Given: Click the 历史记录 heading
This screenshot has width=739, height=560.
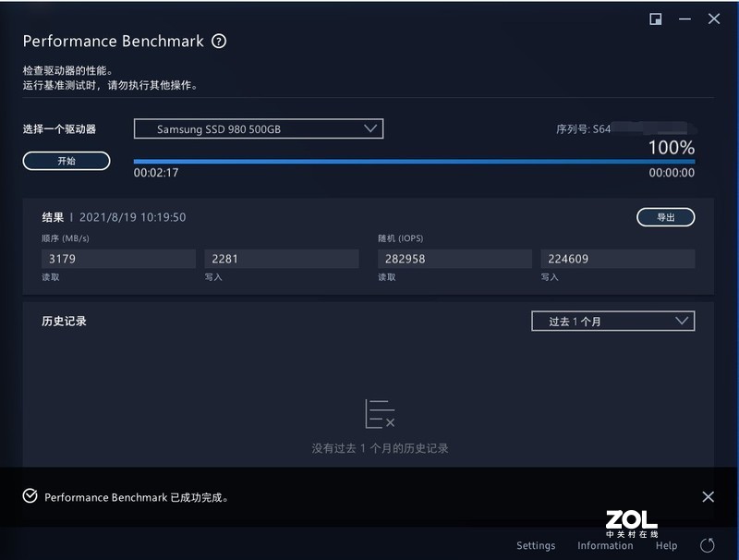Looking at the screenshot, I should tap(64, 321).
